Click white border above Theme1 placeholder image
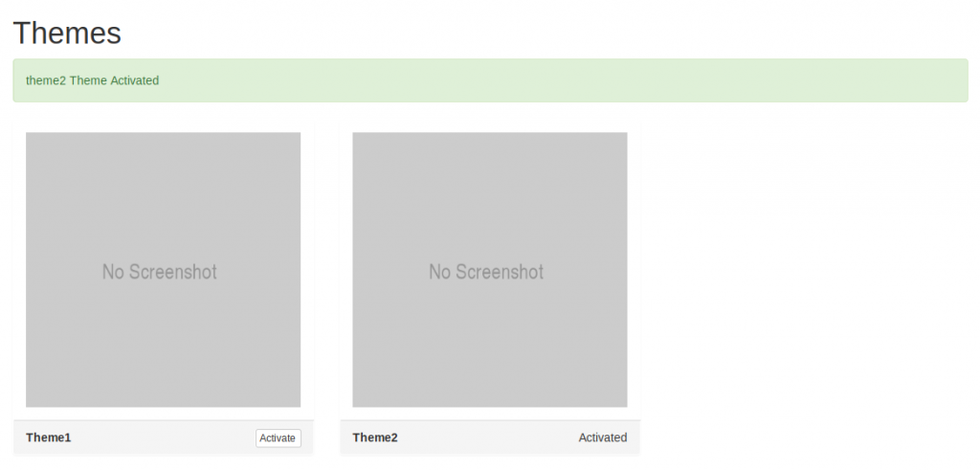Screen dimensions: 980x471 pyautogui.click(x=163, y=126)
